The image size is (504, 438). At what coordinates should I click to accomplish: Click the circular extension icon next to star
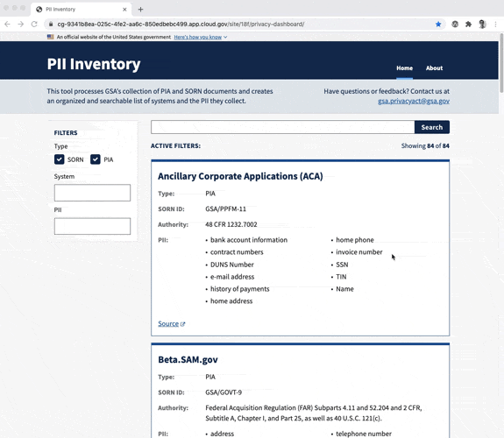pyautogui.click(x=455, y=25)
